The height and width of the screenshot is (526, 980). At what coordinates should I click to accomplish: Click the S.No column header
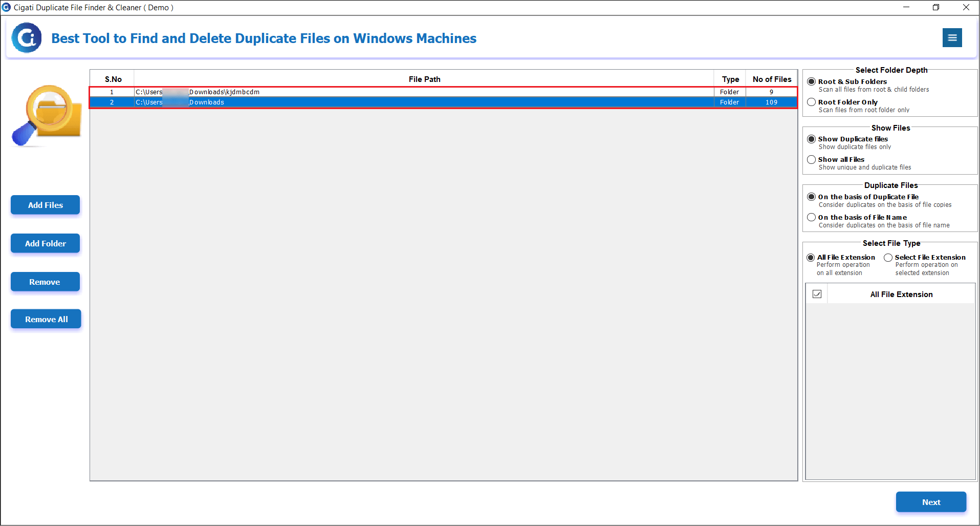(113, 79)
